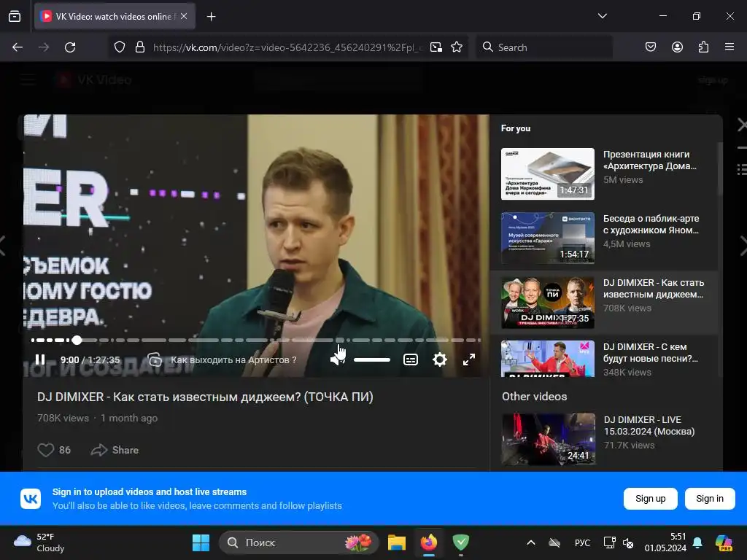The width and height of the screenshot is (747, 560).
Task: Open the weather widget showing Cloudy
Action: pos(39,542)
